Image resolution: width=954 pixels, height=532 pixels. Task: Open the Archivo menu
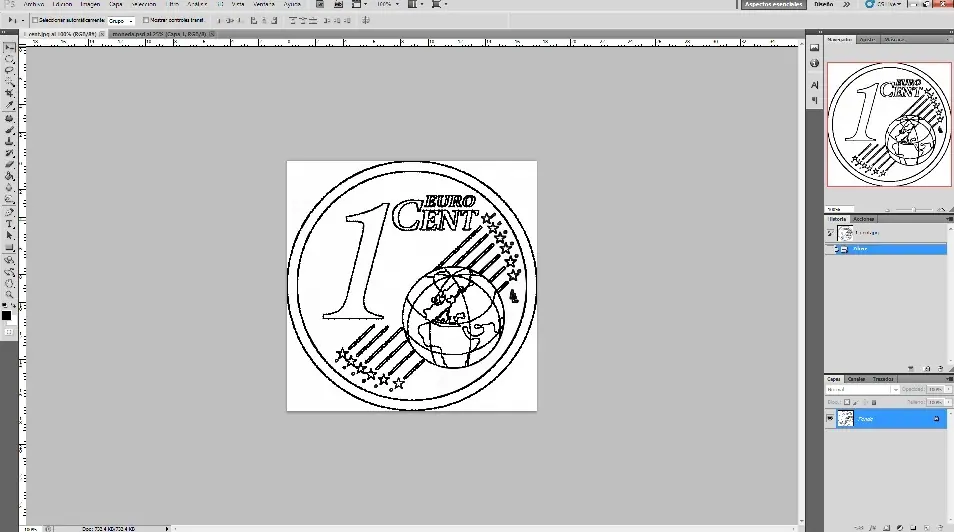[34, 4]
